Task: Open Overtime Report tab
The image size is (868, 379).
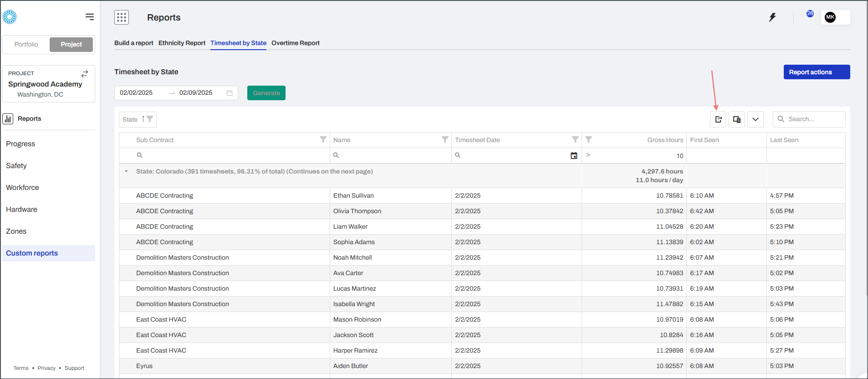Action: 296,43
